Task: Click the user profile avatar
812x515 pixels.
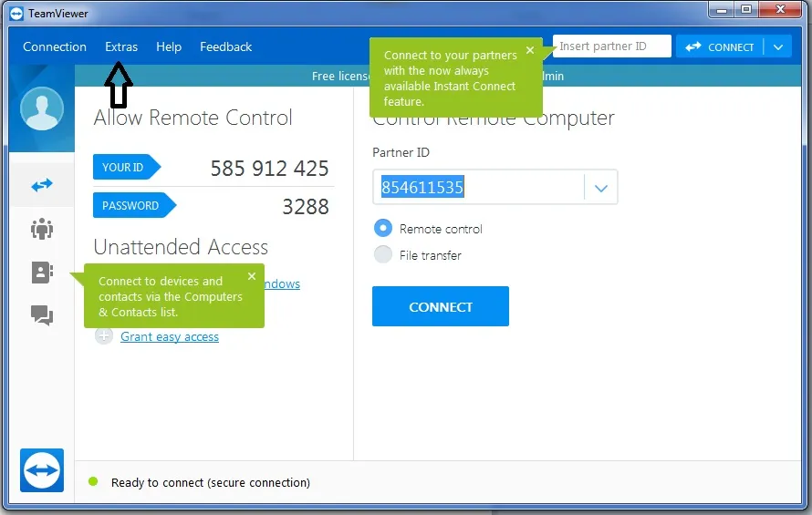Action: tap(42, 108)
